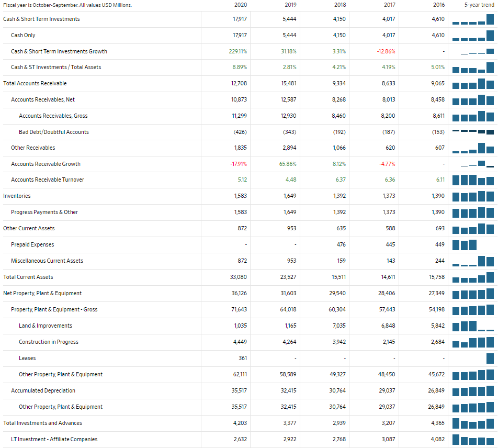The width and height of the screenshot is (498, 448).
Task: Click the Accounts Receivables, Net label
Action: pyautogui.click(x=43, y=100)
